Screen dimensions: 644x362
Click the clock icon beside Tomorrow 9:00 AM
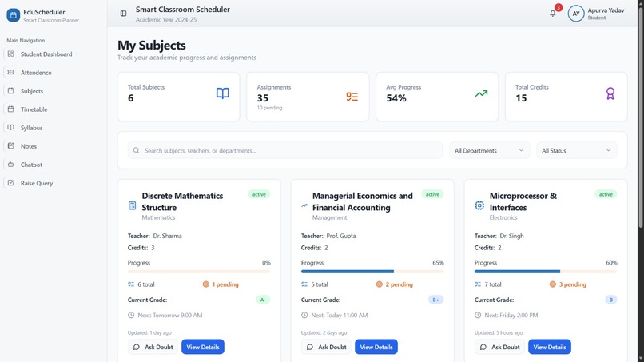131,315
